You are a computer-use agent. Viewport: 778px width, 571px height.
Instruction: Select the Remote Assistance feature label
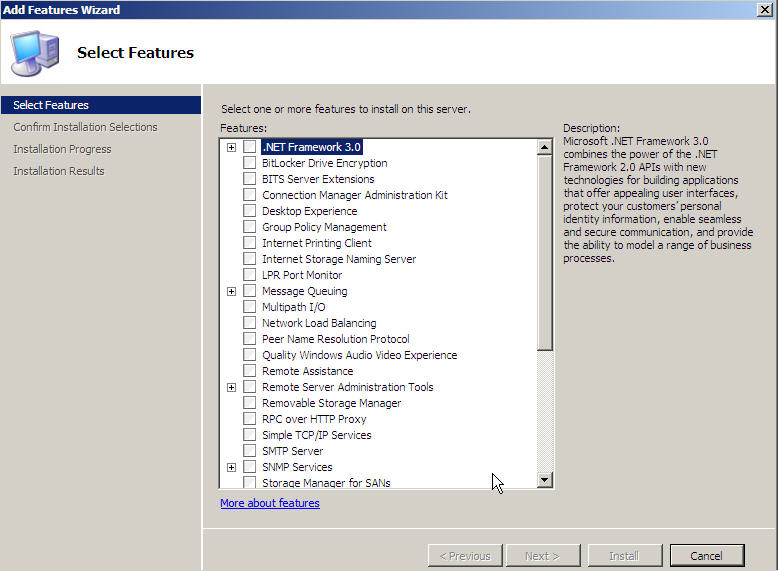click(308, 371)
